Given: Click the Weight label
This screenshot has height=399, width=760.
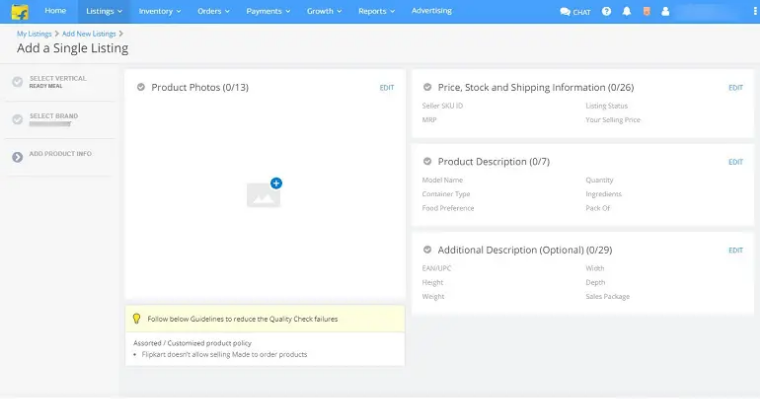Looking at the screenshot, I should click(433, 296).
